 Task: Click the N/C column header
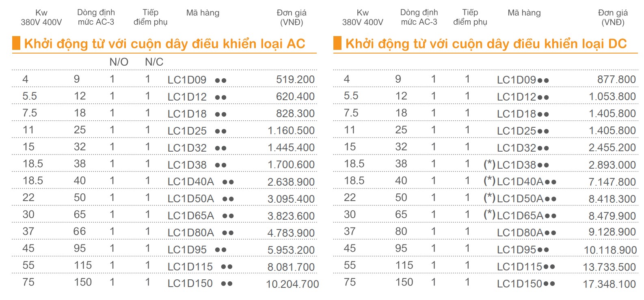click(154, 62)
